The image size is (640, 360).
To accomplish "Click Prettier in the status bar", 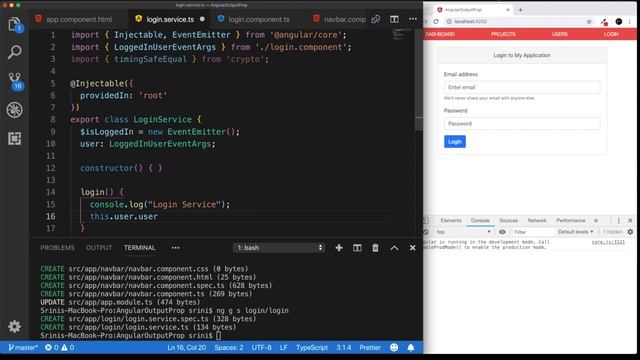I will [370, 347].
